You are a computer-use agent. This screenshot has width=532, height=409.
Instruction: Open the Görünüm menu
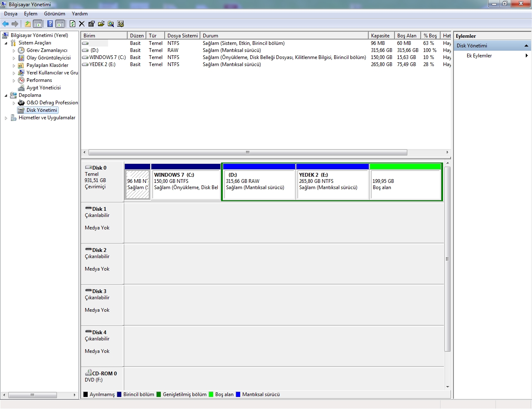(54, 14)
